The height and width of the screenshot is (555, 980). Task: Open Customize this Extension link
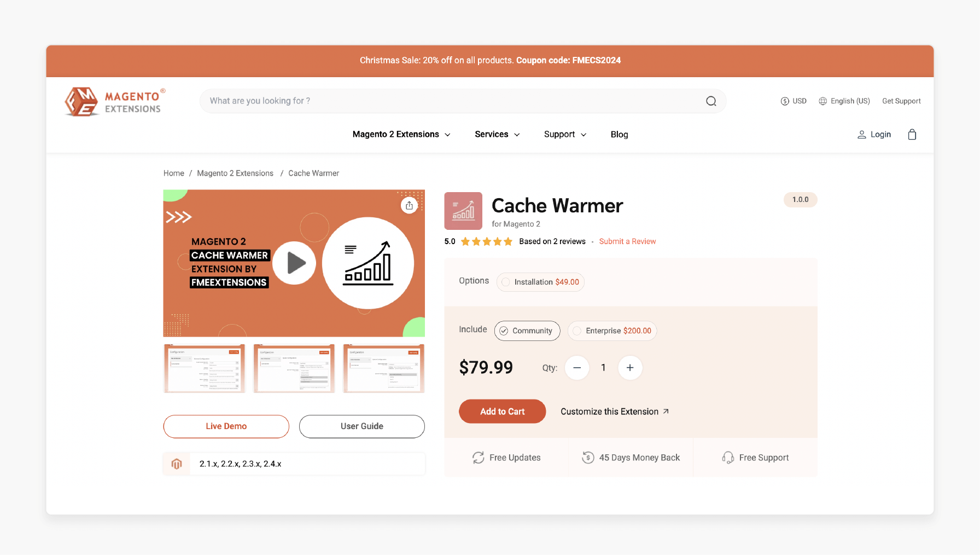pyautogui.click(x=615, y=412)
